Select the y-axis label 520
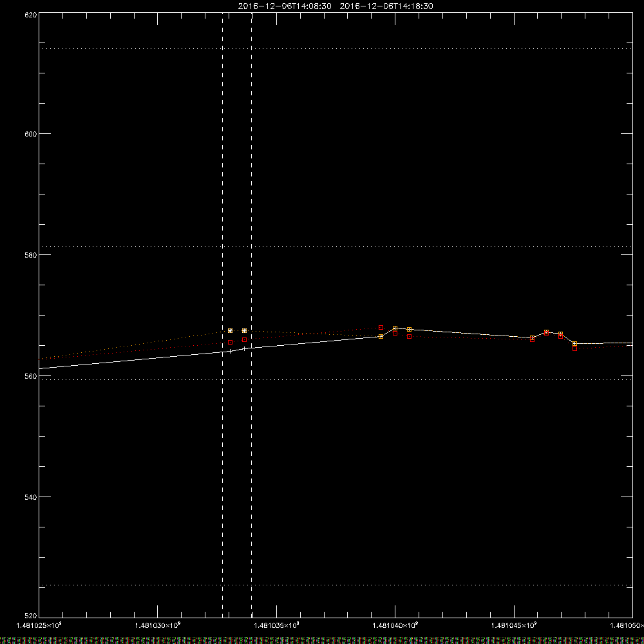Screen dimensions: 644x644 tap(31, 616)
